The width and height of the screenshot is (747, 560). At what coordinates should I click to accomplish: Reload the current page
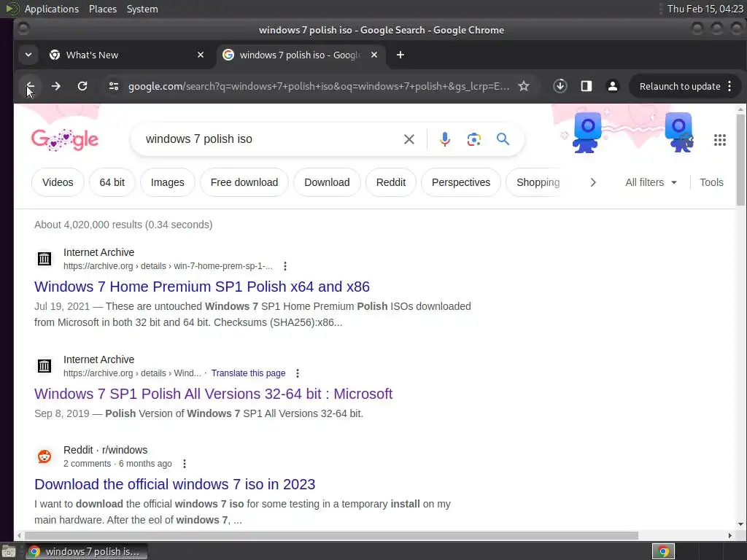point(82,86)
